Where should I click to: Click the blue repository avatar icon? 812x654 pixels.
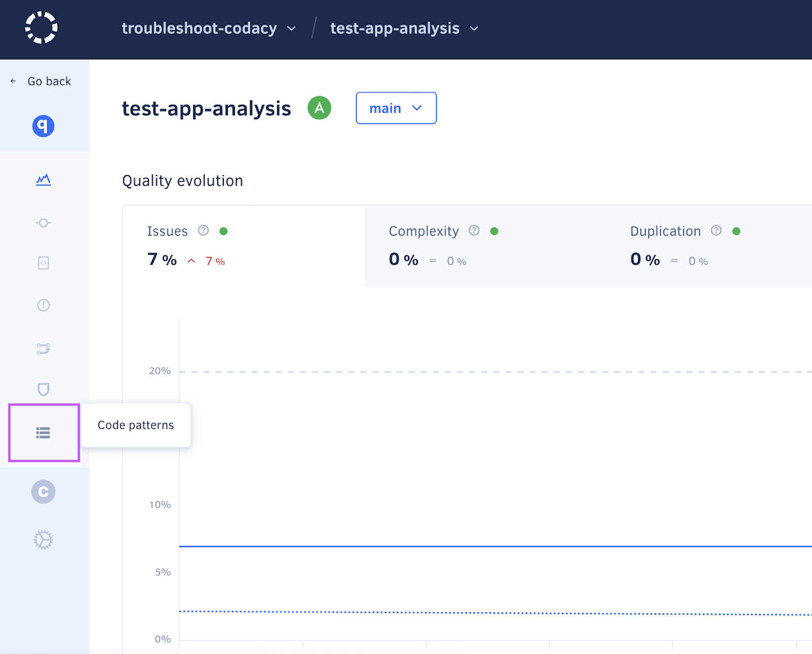(x=43, y=126)
